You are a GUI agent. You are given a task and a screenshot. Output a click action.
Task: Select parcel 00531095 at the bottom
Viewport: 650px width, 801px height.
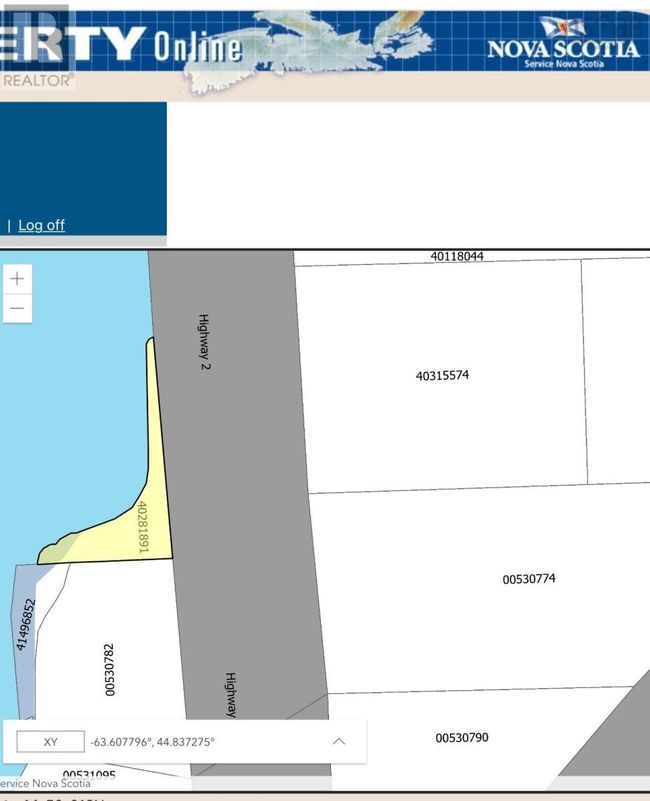click(89, 774)
